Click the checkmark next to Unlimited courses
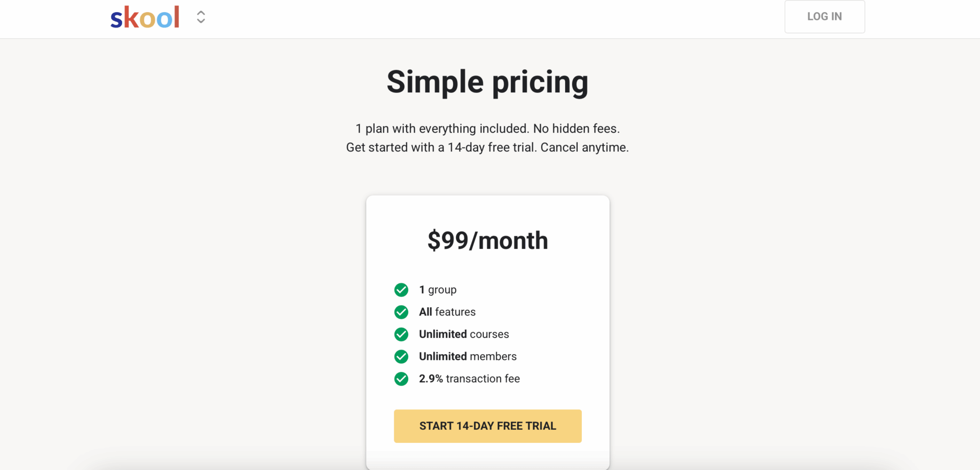 click(x=401, y=334)
